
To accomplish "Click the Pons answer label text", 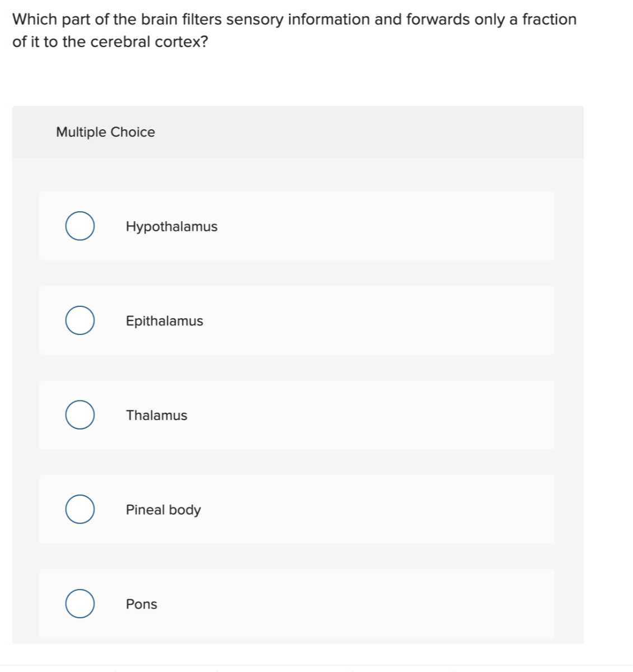I will point(141,604).
